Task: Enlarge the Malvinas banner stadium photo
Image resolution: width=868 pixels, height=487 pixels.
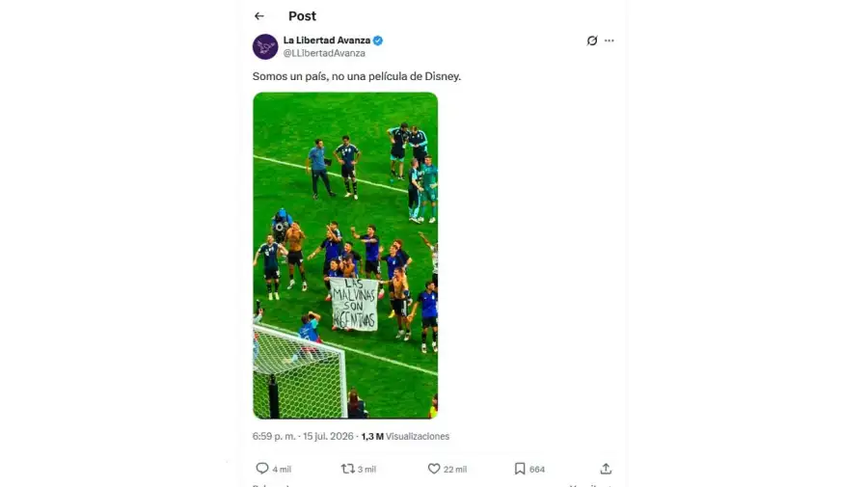Action: (x=345, y=256)
